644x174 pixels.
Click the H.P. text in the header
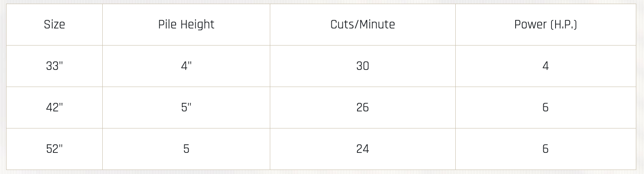tap(564, 25)
